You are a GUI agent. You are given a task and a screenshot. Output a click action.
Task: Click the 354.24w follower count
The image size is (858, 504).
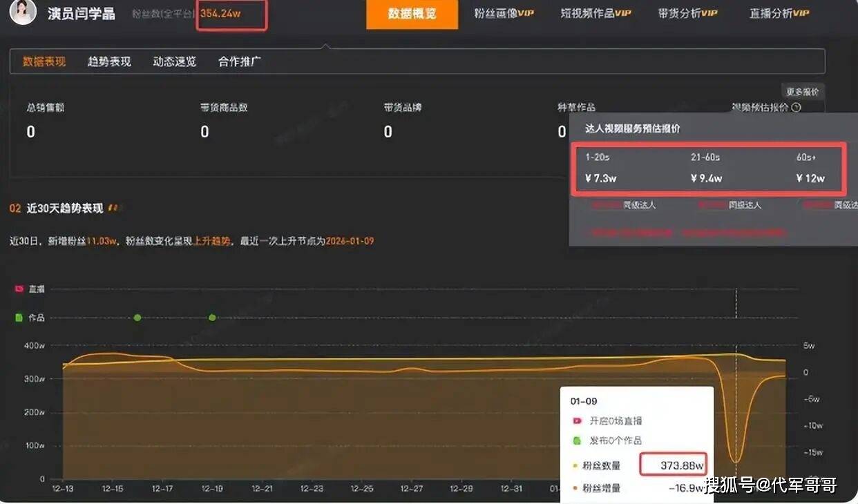[222, 14]
